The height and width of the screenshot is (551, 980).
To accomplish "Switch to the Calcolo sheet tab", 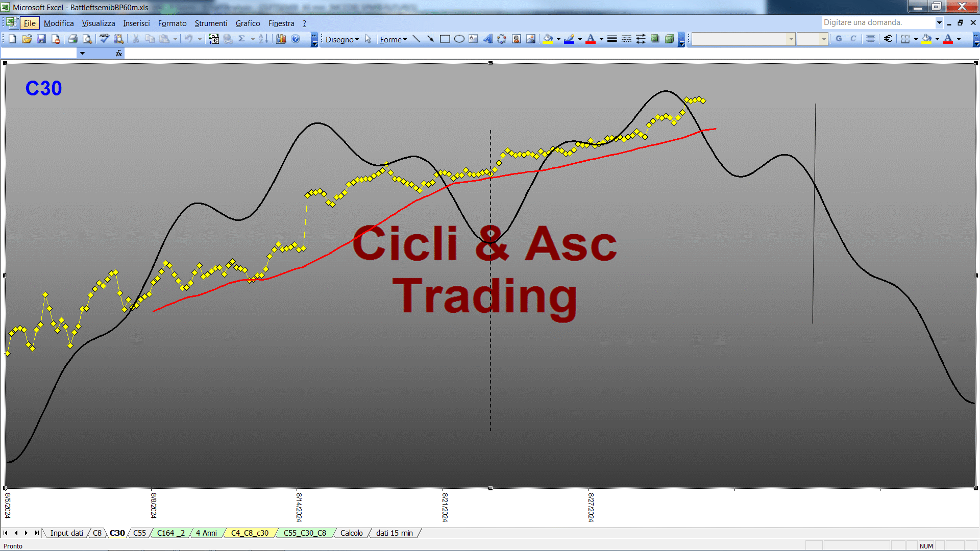I will 352,533.
